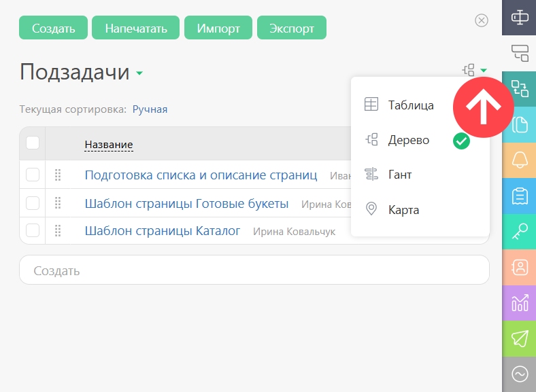Open the blue clipboard icon in sidebar
536x392 pixels.
pyautogui.click(x=519, y=196)
